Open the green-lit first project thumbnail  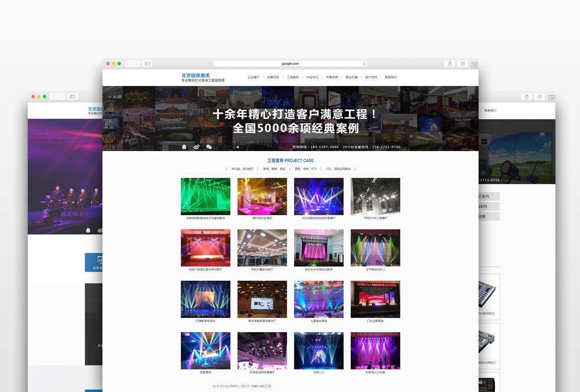click(205, 196)
